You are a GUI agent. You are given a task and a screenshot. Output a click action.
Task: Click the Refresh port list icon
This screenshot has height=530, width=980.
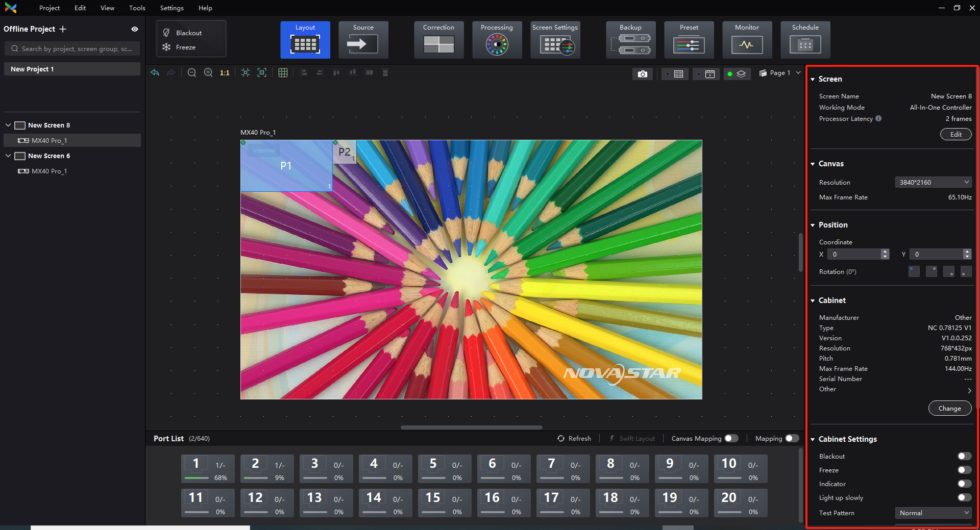click(561, 438)
